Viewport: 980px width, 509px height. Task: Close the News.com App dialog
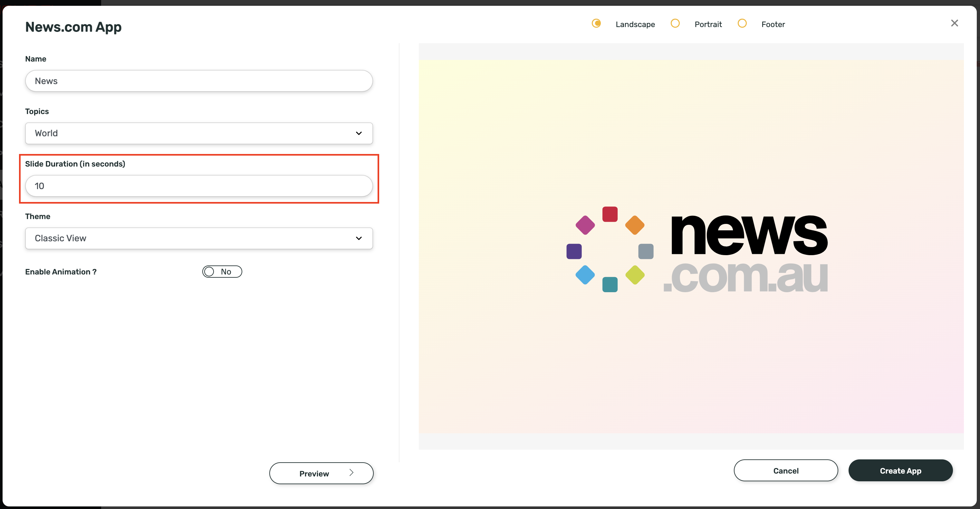(x=954, y=23)
